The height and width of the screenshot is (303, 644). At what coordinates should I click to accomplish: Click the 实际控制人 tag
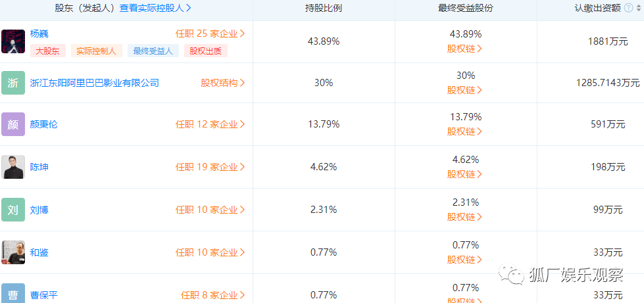(x=95, y=51)
